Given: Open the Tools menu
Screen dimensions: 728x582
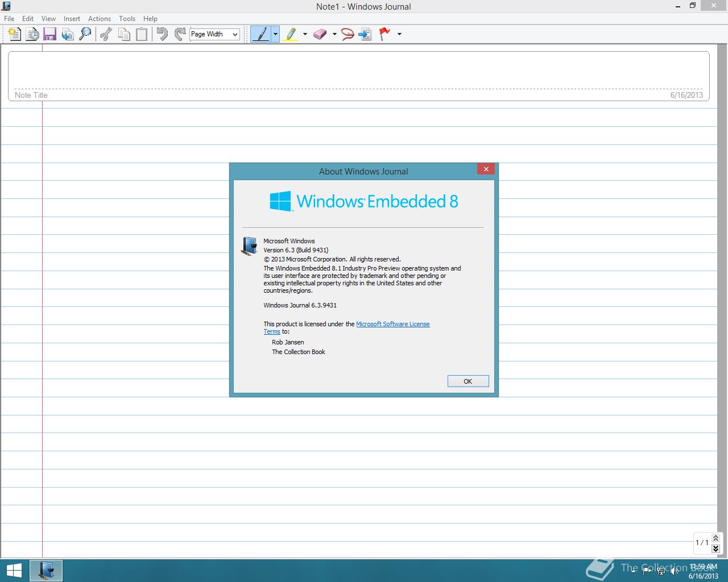Looking at the screenshot, I should click(127, 19).
